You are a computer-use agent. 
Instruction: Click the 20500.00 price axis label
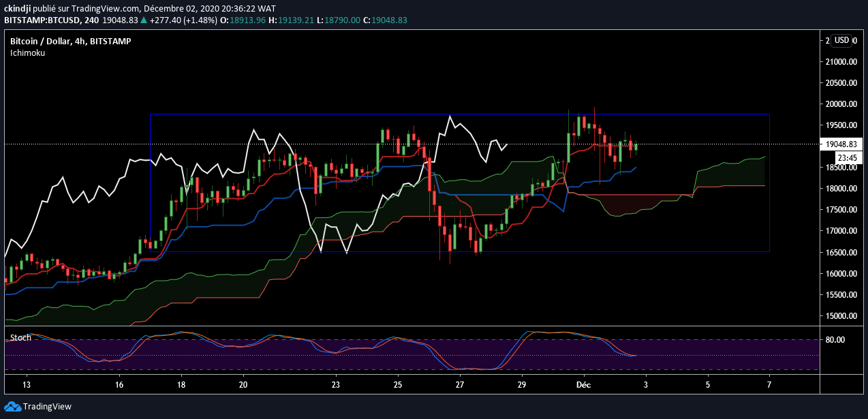(841, 83)
